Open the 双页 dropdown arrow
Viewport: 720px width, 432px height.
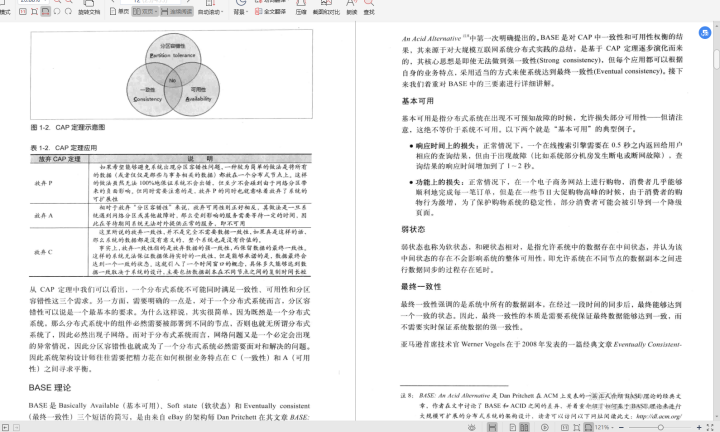coord(156,11)
